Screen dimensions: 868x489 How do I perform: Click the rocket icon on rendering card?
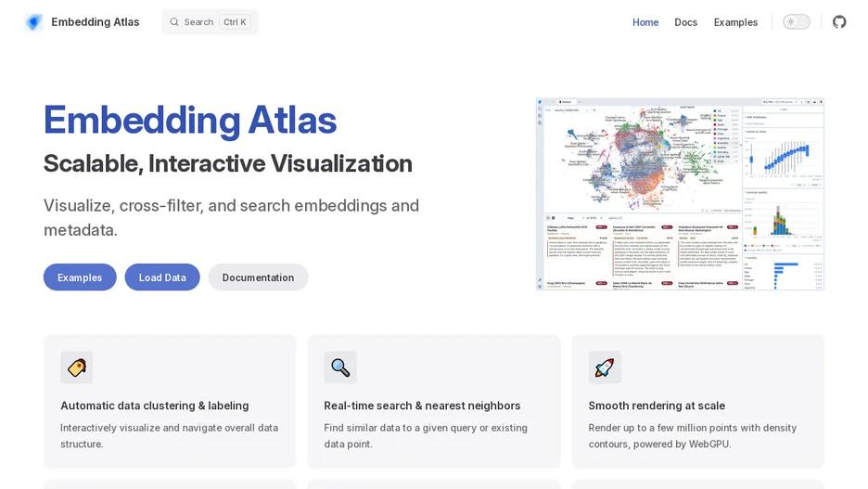[x=605, y=367]
